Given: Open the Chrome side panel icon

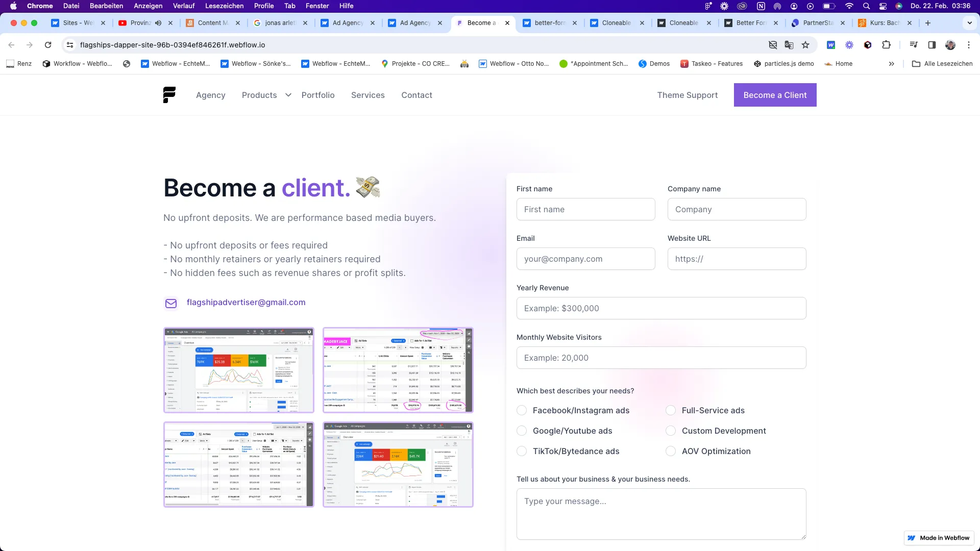Looking at the screenshot, I should [x=932, y=45].
